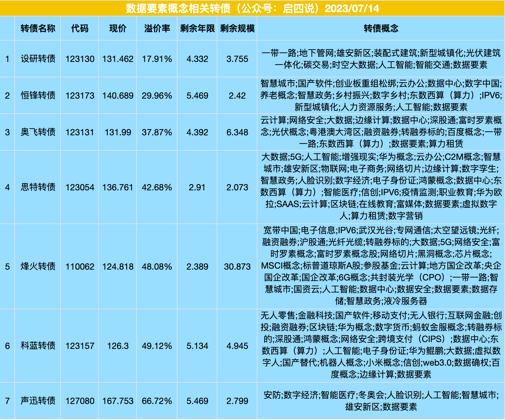Select the 转债名称 column header
505x420 pixels.
[38, 29]
